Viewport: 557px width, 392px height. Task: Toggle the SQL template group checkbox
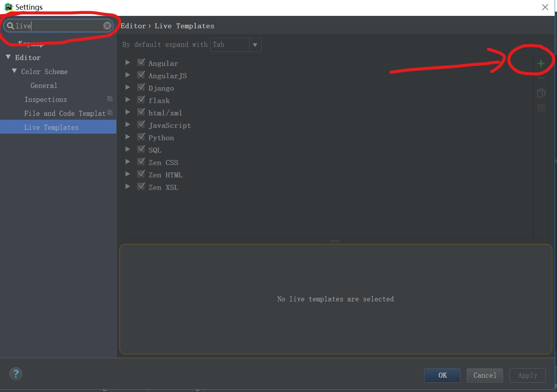(141, 149)
